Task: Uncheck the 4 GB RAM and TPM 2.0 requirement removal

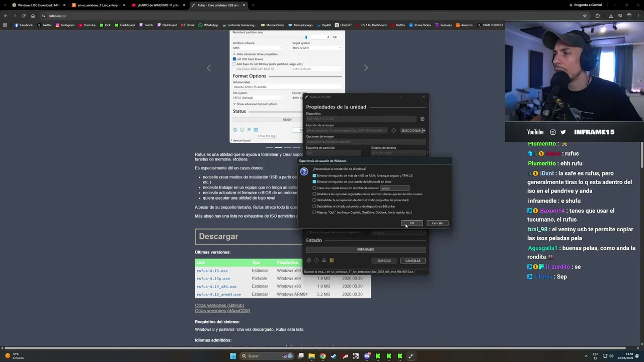Action: point(314,175)
